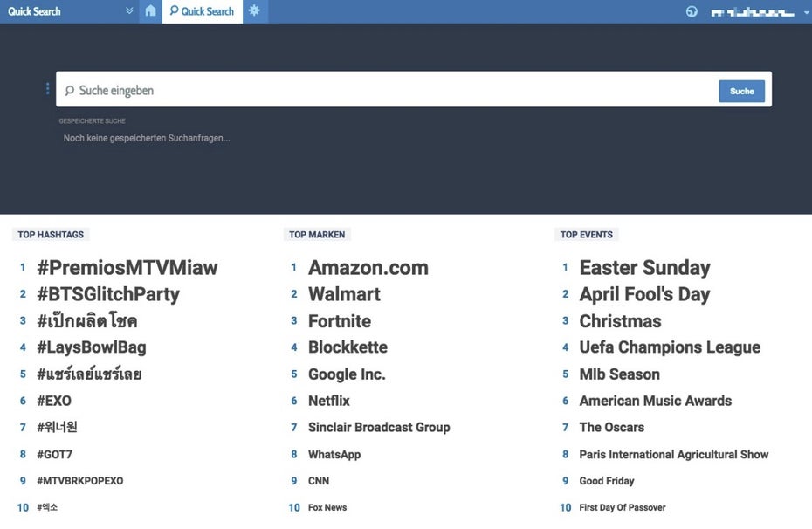Click the TOP MARKEN heading
The height and width of the screenshot is (529, 812).
317,235
